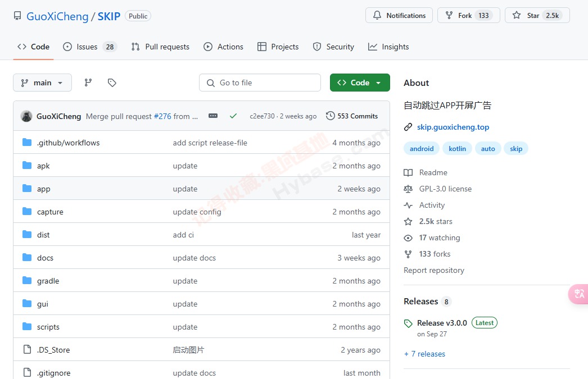Click the repository book icon beside GuoXiCheng

17,16
